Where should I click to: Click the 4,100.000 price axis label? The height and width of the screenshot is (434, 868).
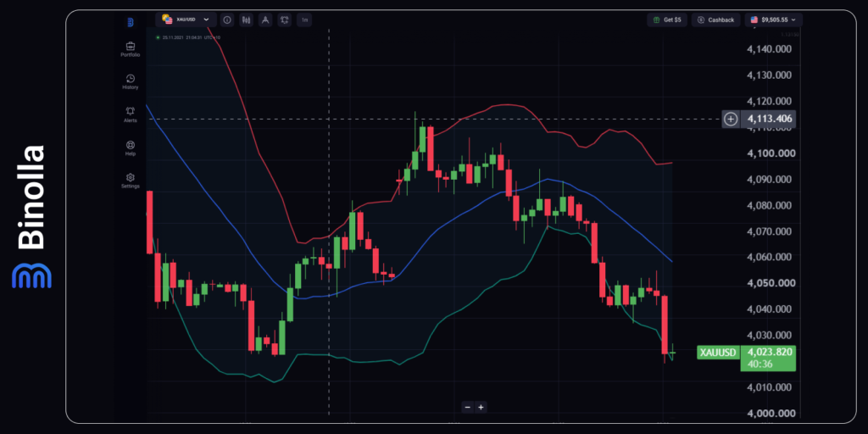[x=770, y=153]
